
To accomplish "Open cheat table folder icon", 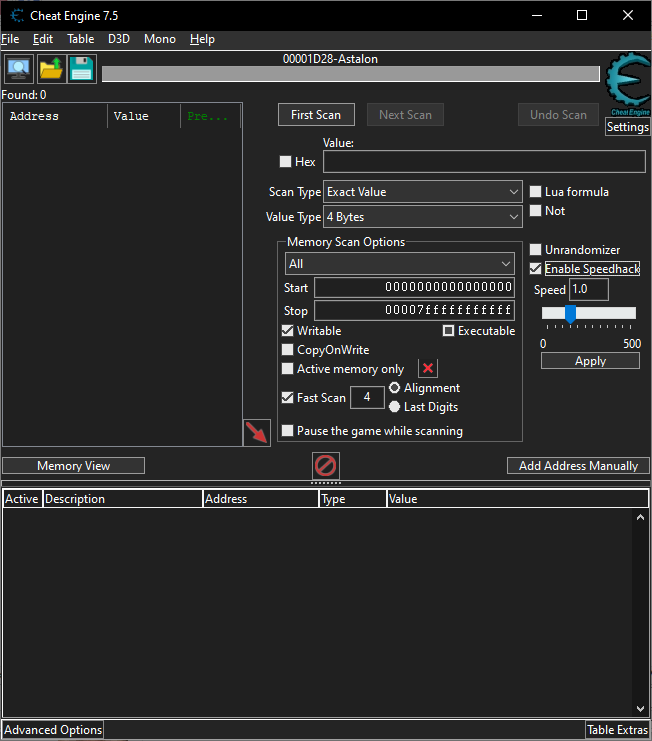I will click(x=51, y=69).
